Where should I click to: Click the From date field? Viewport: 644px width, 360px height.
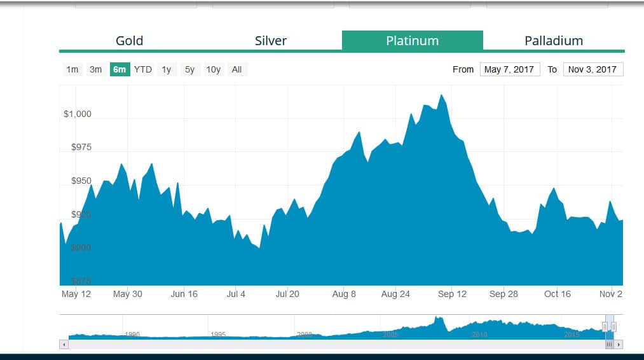(x=510, y=69)
